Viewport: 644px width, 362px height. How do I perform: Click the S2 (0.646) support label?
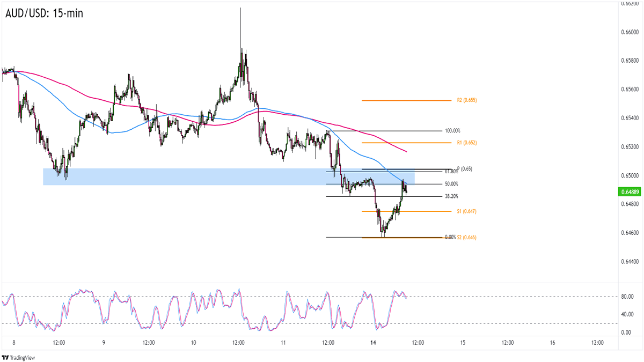tap(467, 237)
